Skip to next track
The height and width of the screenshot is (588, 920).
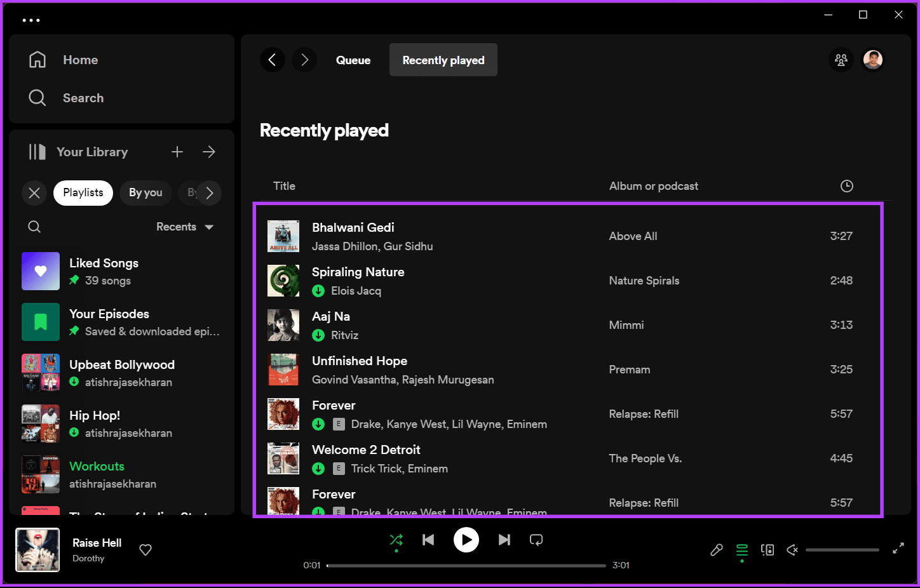504,540
